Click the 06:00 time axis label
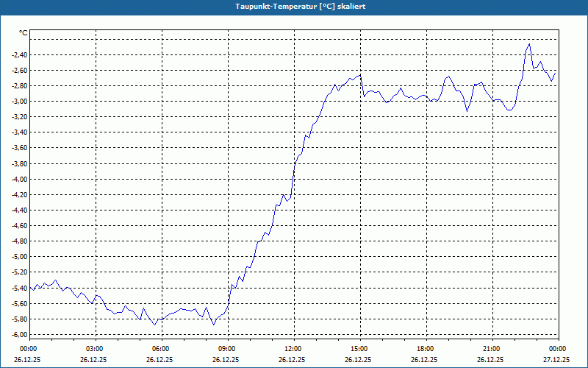Screen dimensions: 588x368 pyautogui.click(x=162, y=349)
